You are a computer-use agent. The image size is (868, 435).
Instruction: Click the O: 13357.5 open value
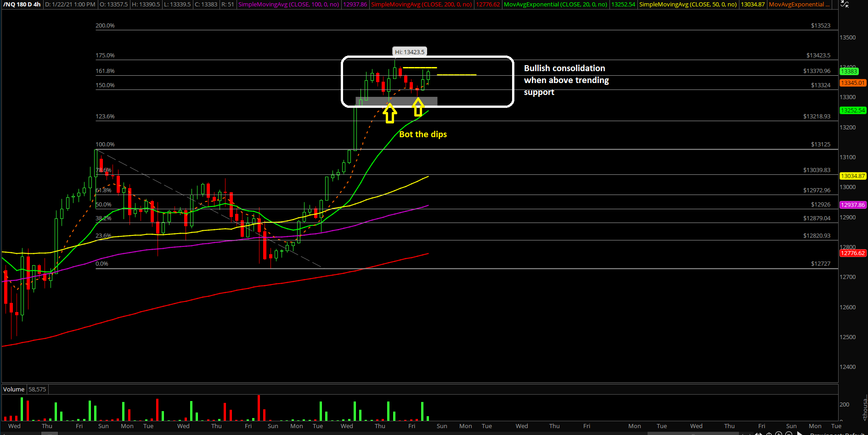(x=114, y=4)
